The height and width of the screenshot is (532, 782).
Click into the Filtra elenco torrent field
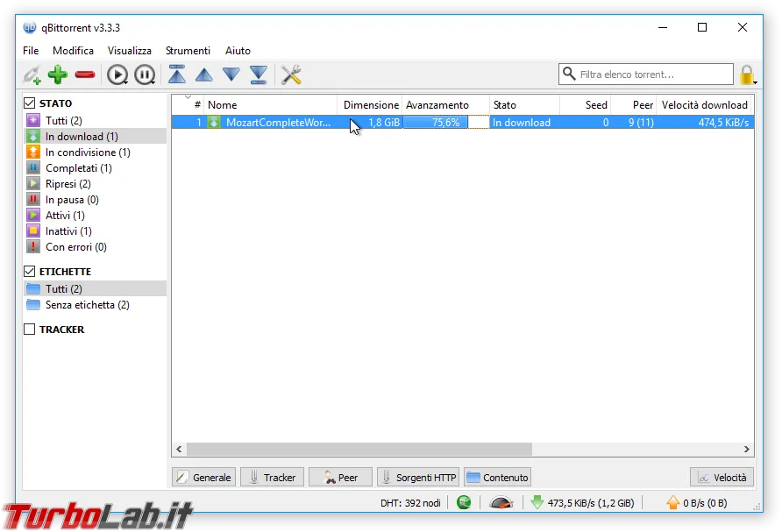click(x=646, y=74)
